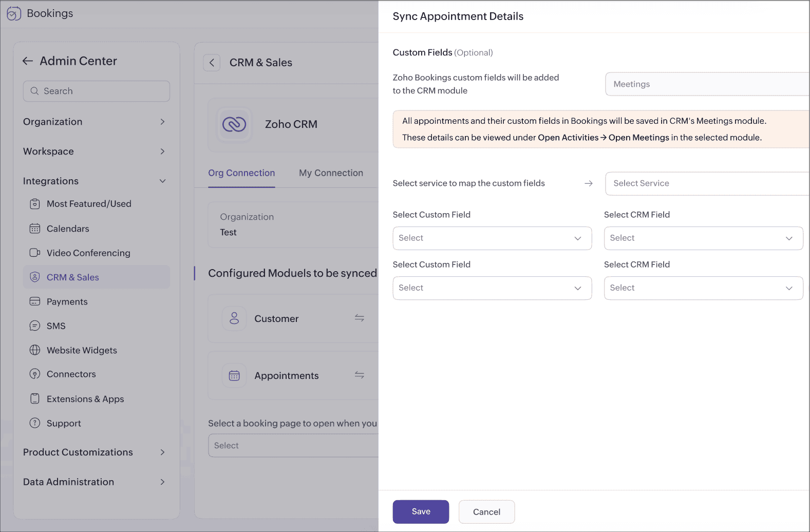Click the Customer sync arrows icon
This screenshot has height=532, width=810.
coord(360,318)
